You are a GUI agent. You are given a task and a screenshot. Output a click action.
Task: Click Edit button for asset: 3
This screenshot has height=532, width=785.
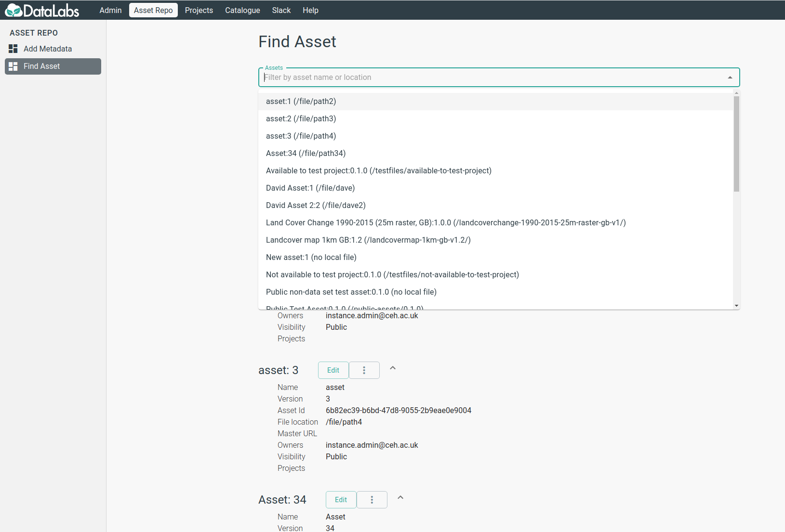(x=333, y=370)
